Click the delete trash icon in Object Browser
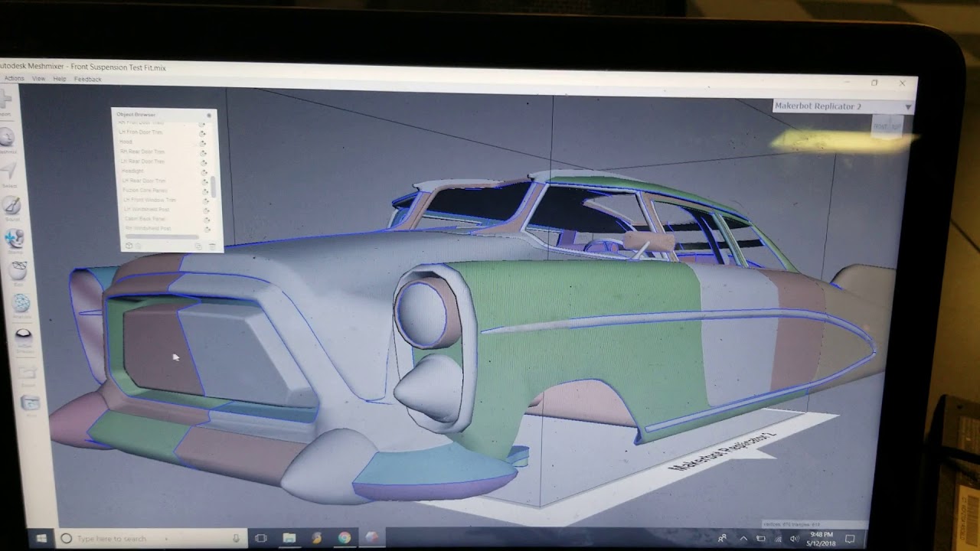This screenshot has height=551, width=980. click(x=213, y=246)
